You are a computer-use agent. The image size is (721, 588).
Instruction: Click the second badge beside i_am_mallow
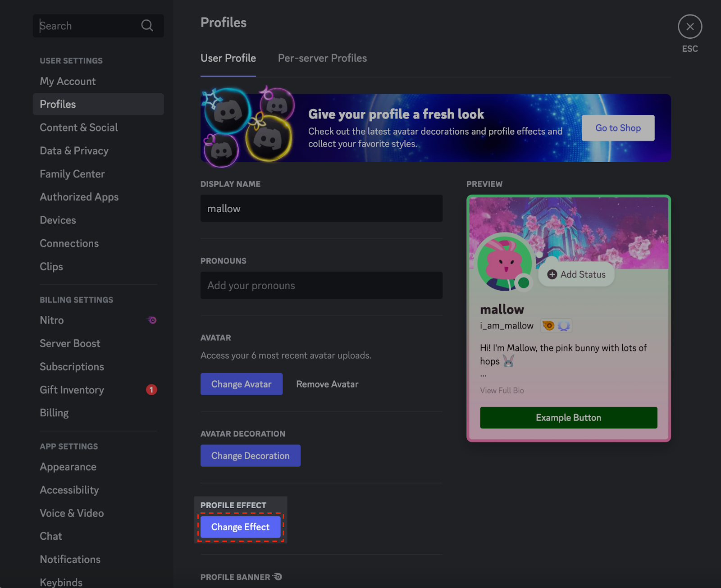564,325
